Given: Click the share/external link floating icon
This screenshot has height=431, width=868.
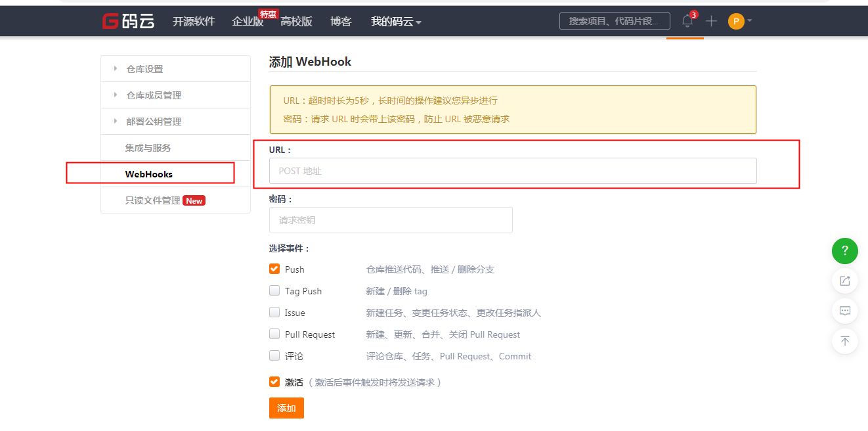Looking at the screenshot, I should [845, 281].
